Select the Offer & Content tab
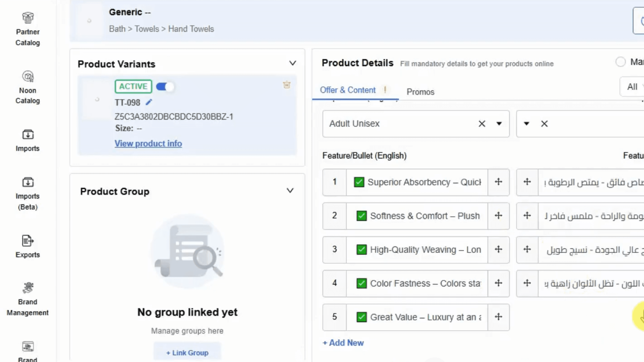Viewport: 644px width, 362px height. [x=347, y=90]
